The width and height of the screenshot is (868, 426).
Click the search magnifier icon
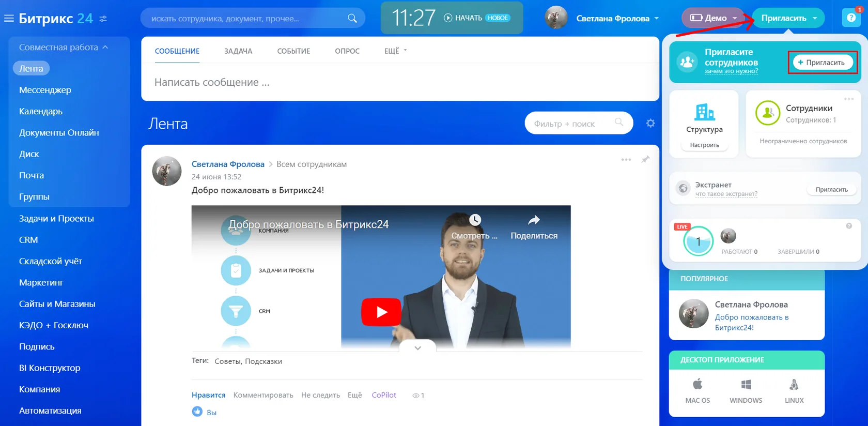352,19
